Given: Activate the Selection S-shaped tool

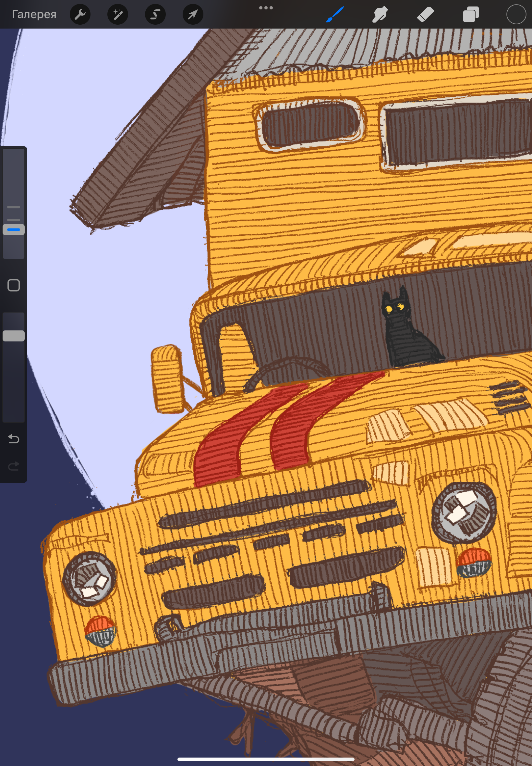Looking at the screenshot, I should [x=155, y=14].
